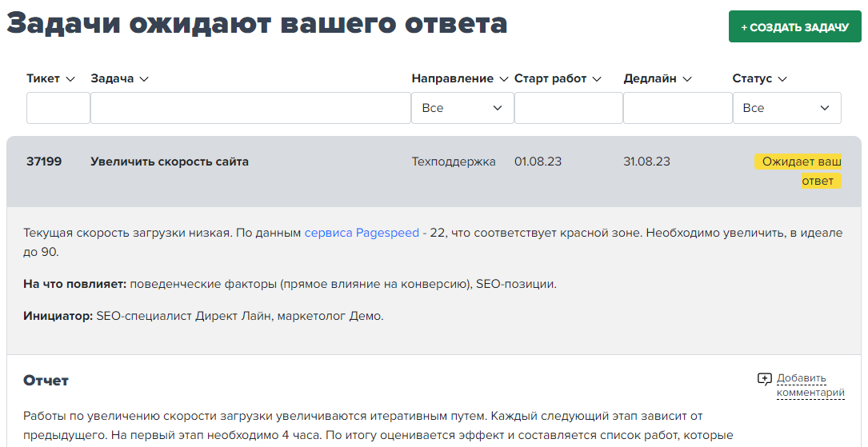868x447 pixels.
Task: Click the Дедлайн column sort chevron
Action: click(686, 79)
